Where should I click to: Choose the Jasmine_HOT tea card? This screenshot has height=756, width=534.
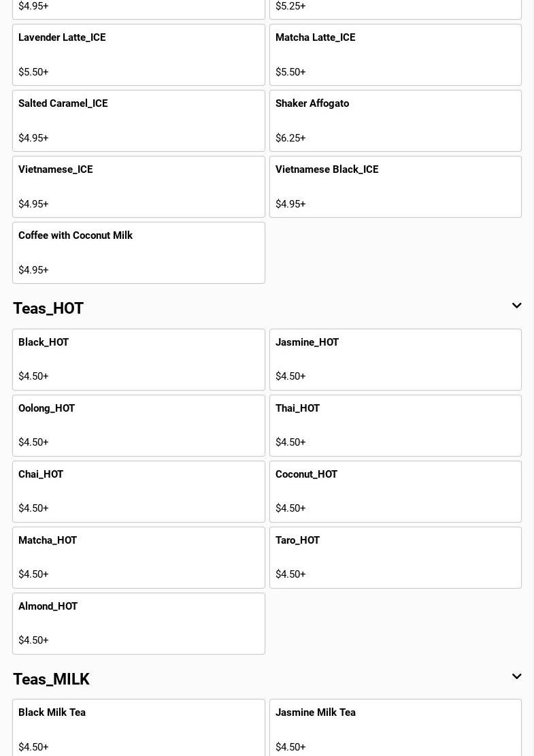[395, 360]
